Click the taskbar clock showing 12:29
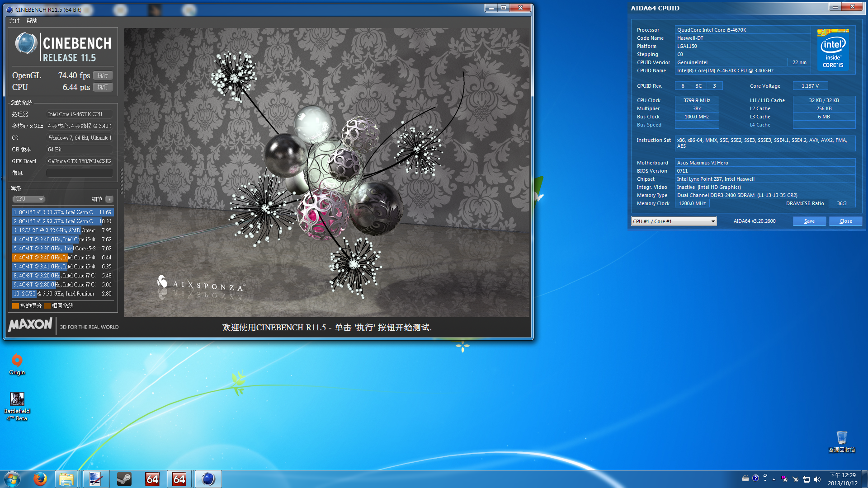 click(x=842, y=479)
